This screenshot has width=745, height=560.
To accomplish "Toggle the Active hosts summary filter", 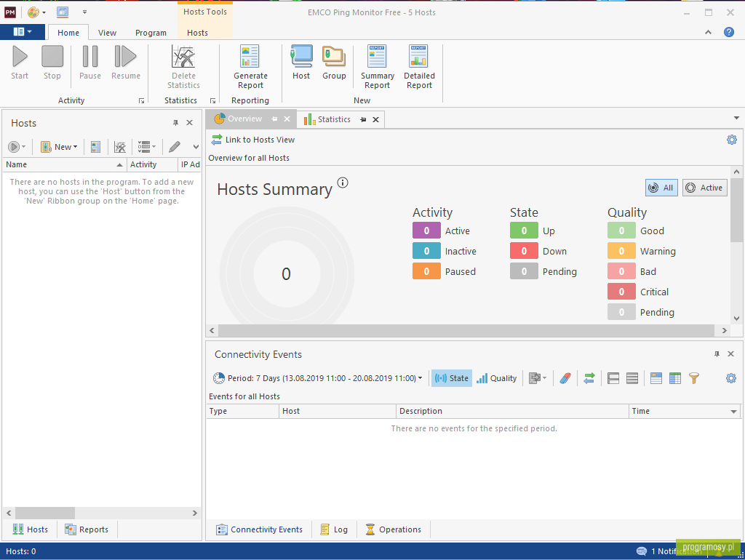I will pos(704,188).
